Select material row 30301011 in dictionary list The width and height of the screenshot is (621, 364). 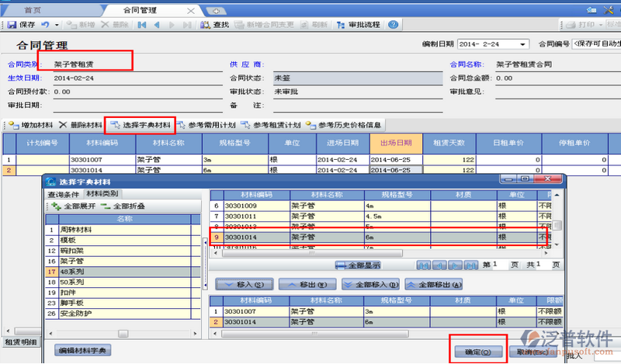[245, 216]
